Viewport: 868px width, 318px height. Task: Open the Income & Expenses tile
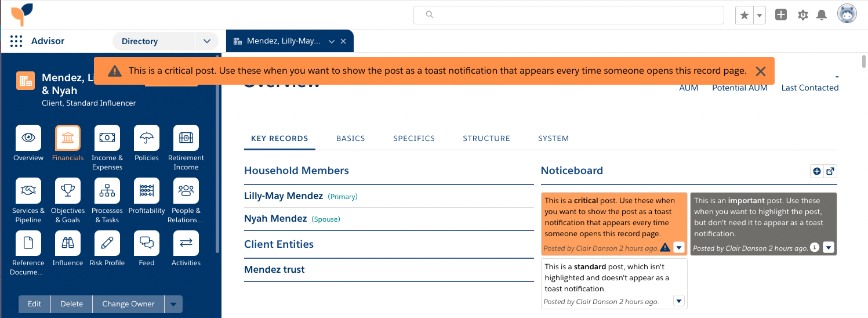click(107, 138)
